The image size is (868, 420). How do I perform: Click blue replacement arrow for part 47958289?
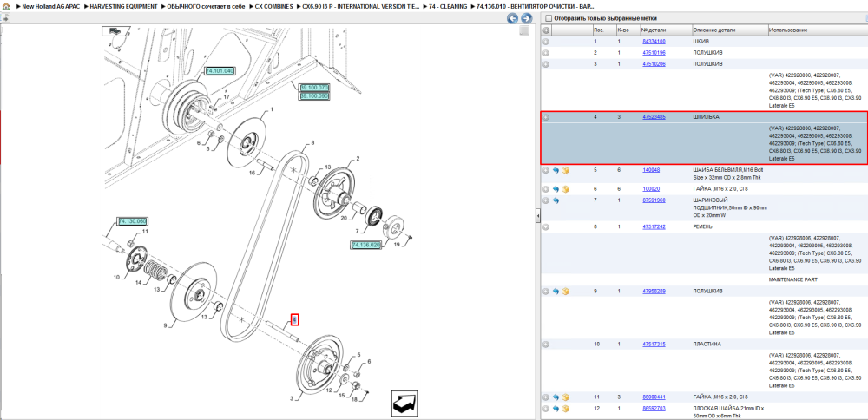tap(556, 291)
